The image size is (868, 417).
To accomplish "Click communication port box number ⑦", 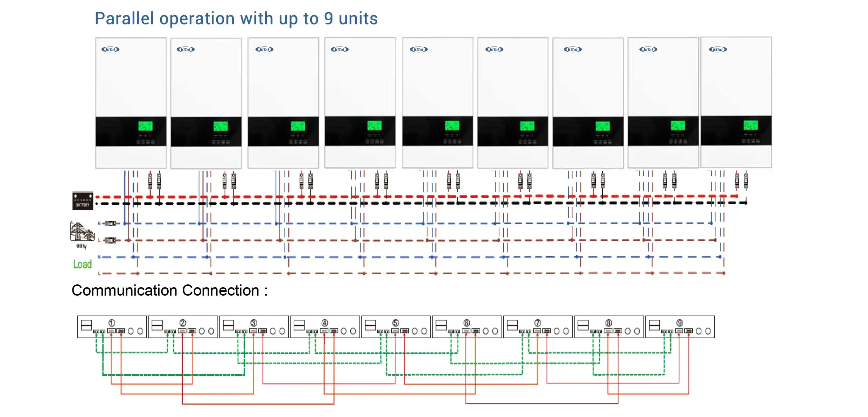I will pos(538,327).
